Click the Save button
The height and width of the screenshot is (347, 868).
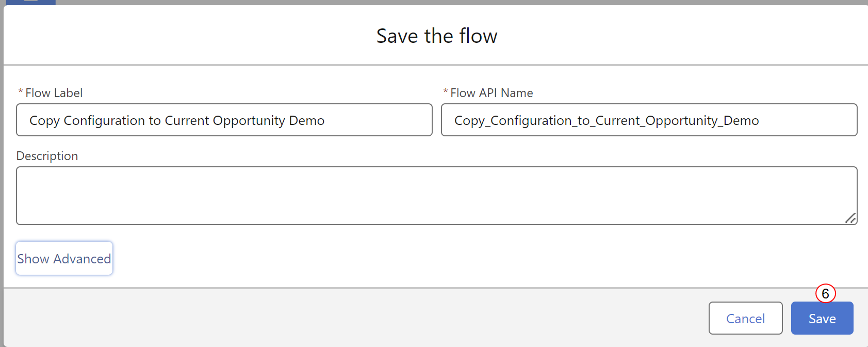click(822, 319)
